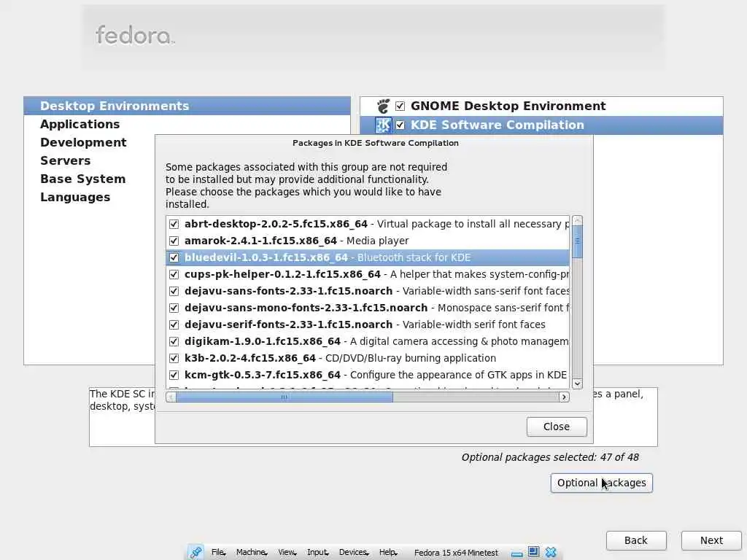Click the blue X icon on VM toolbar
Viewport: 747px width, 560px height.
point(551,552)
